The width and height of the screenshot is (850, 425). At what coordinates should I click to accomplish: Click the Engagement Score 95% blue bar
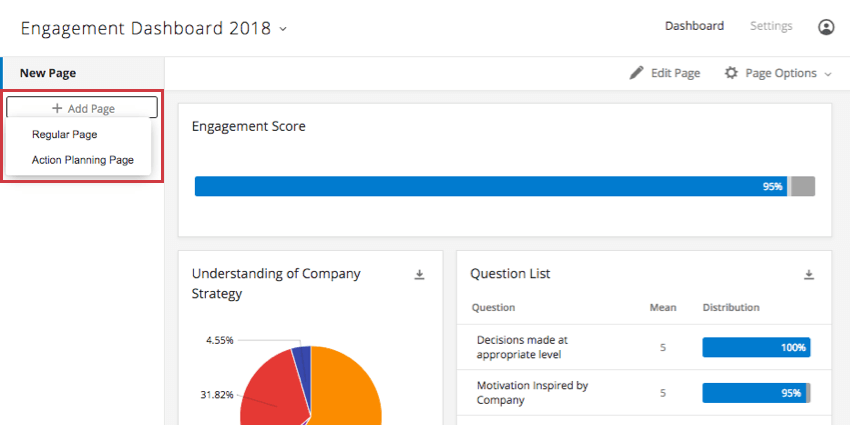click(x=491, y=186)
